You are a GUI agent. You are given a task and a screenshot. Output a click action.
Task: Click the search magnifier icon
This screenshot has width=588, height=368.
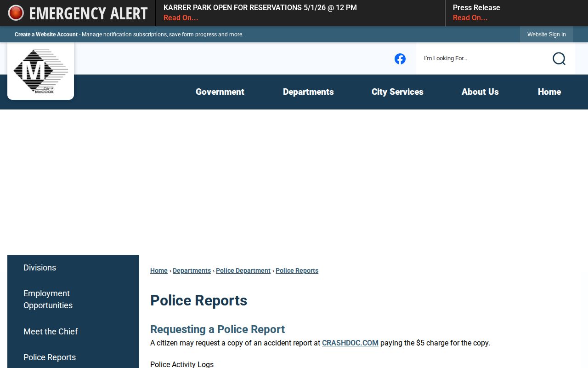559,58
